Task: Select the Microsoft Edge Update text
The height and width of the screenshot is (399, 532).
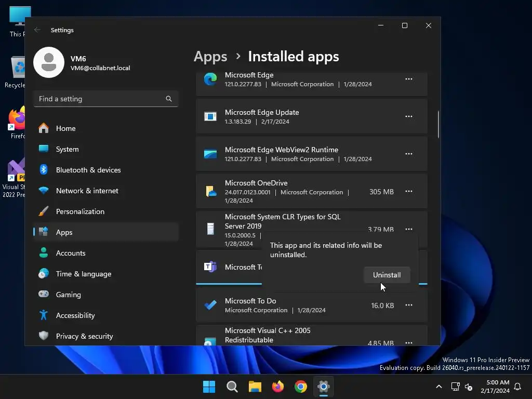Action: 262,112
